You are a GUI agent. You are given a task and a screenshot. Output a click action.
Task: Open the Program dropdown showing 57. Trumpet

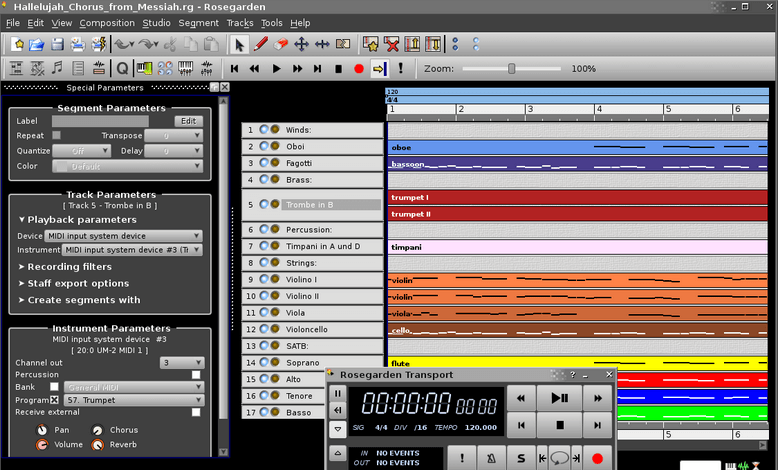(134, 400)
